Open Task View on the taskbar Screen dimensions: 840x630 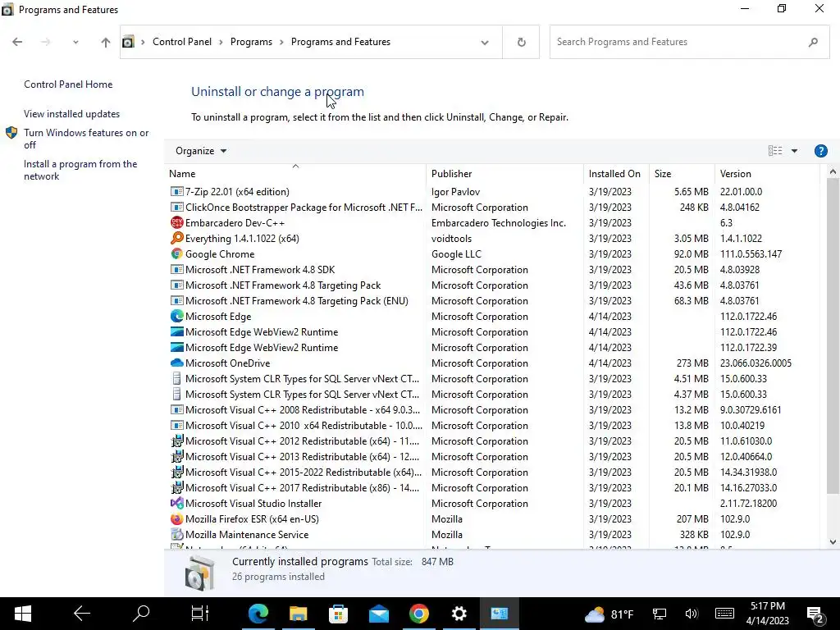(200, 614)
